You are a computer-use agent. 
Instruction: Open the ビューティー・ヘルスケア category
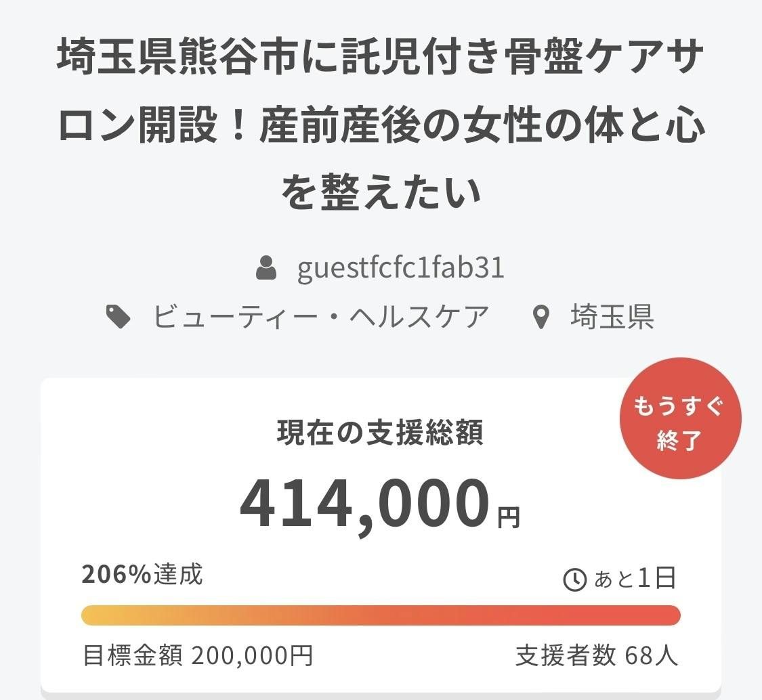coord(321,317)
